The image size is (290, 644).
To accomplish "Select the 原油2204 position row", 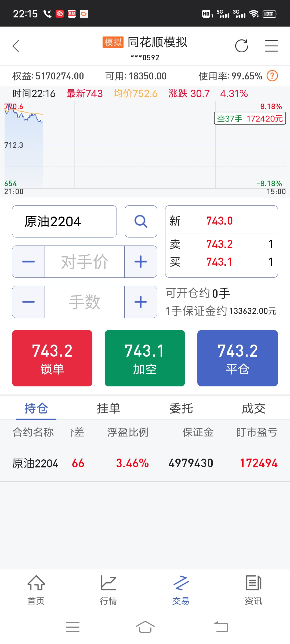I will tap(145, 463).
